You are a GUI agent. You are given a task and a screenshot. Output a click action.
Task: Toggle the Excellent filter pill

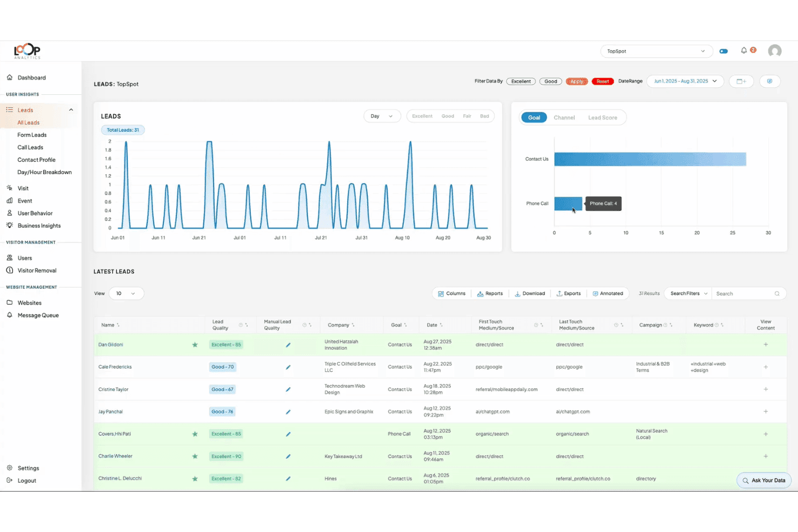(x=521, y=81)
